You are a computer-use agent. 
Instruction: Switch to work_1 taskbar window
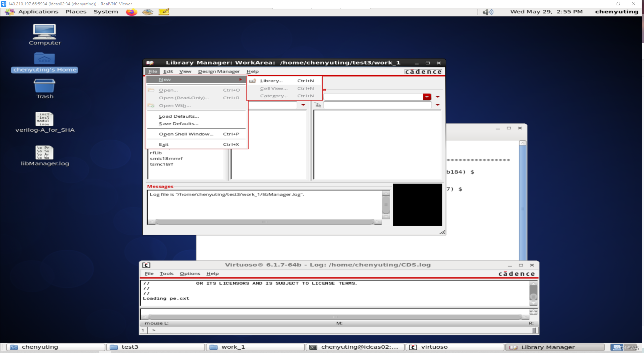(x=255, y=347)
